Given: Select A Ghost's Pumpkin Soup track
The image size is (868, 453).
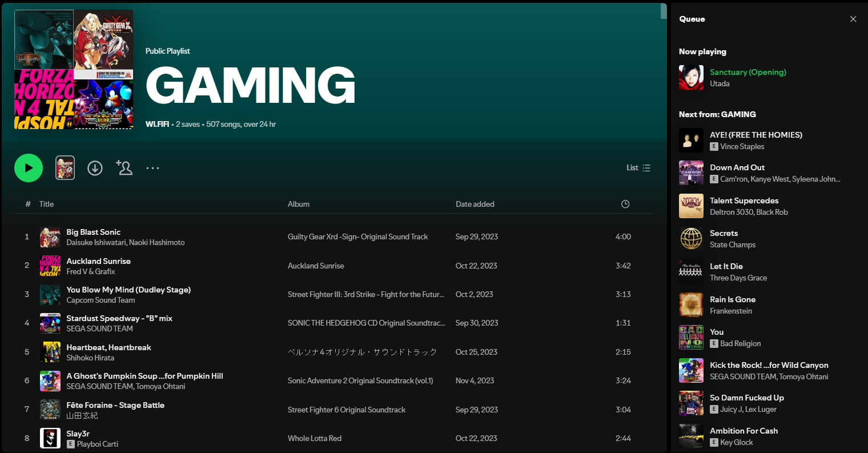Looking at the screenshot, I should pos(144,376).
